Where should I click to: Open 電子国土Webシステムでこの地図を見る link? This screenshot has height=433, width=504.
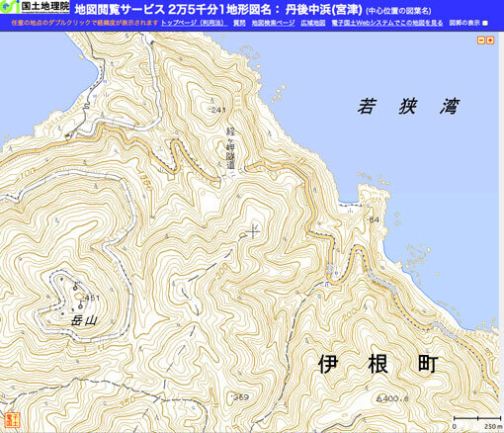coord(387,23)
